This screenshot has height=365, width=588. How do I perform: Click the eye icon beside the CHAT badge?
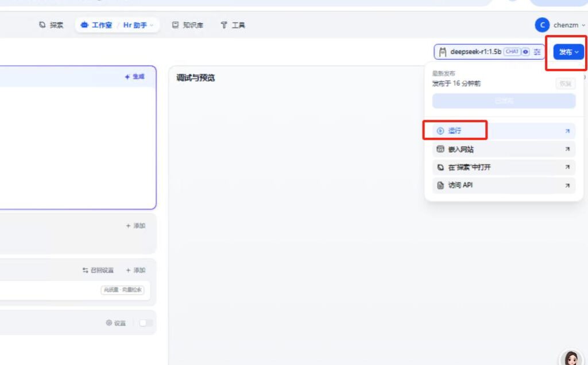525,52
